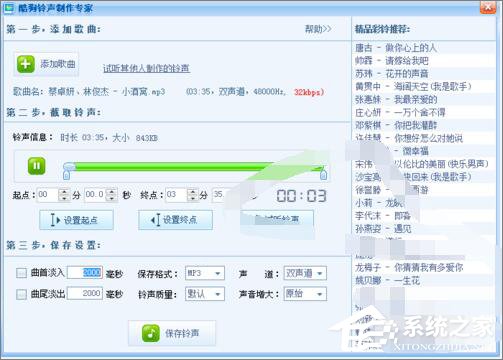Select 许佳慧 - 你想好怎么对她说 ringtone
Image resolution: width=503 pixels, height=360 pixels.
[x=409, y=138]
